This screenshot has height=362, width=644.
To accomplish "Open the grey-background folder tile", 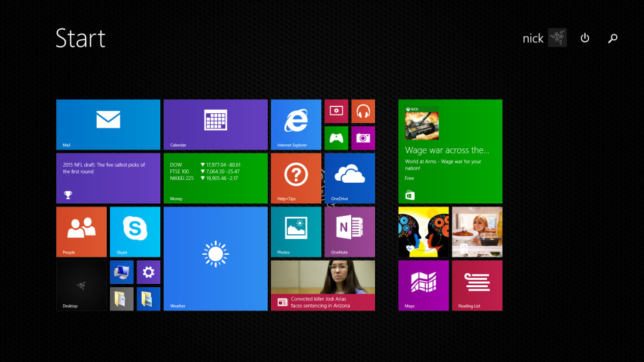I will (x=121, y=298).
